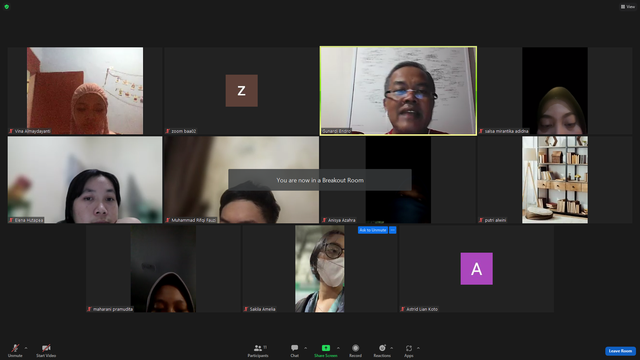The width and height of the screenshot is (640, 360).
Task: Select Sakila Amelia's video tile
Action: coord(320,269)
